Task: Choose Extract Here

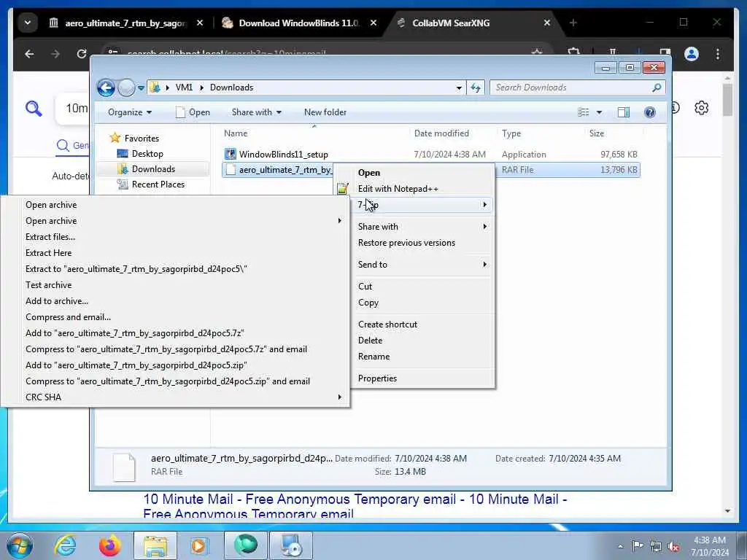Action: [x=175, y=253]
